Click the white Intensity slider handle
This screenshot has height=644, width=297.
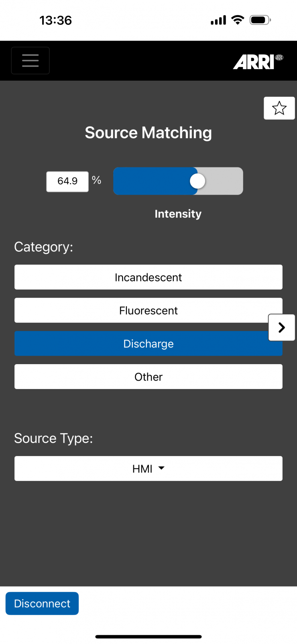(197, 181)
